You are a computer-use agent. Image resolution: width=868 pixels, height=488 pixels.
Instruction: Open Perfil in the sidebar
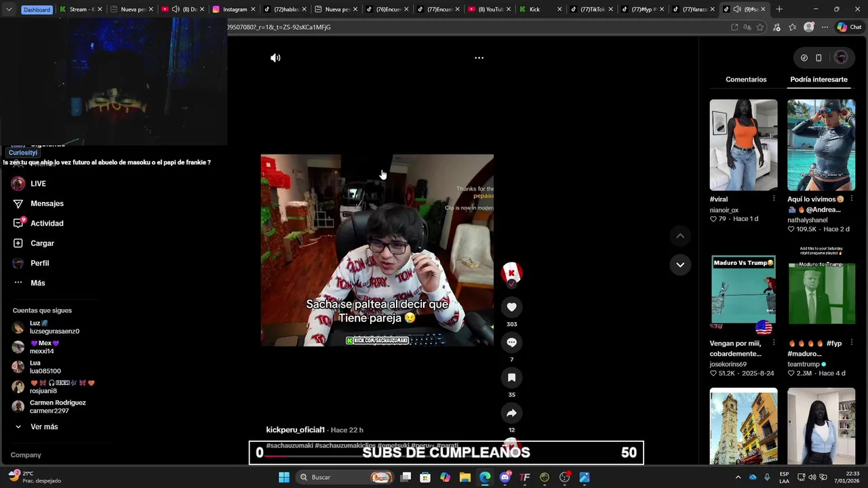tap(39, 263)
